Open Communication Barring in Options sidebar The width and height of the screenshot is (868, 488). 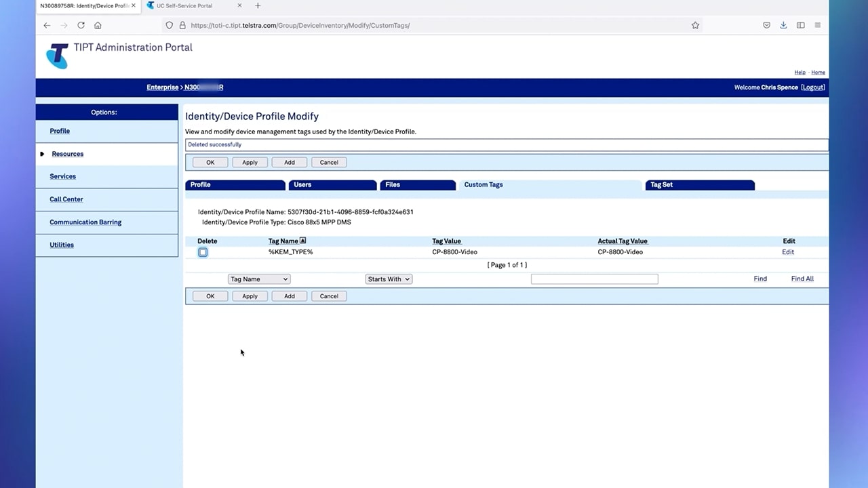pos(85,222)
